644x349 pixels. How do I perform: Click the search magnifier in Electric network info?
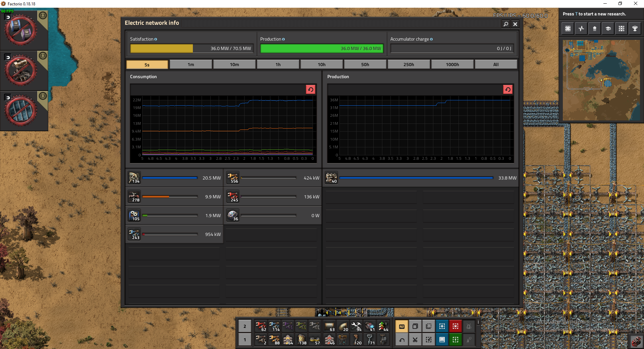pyautogui.click(x=506, y=24)
